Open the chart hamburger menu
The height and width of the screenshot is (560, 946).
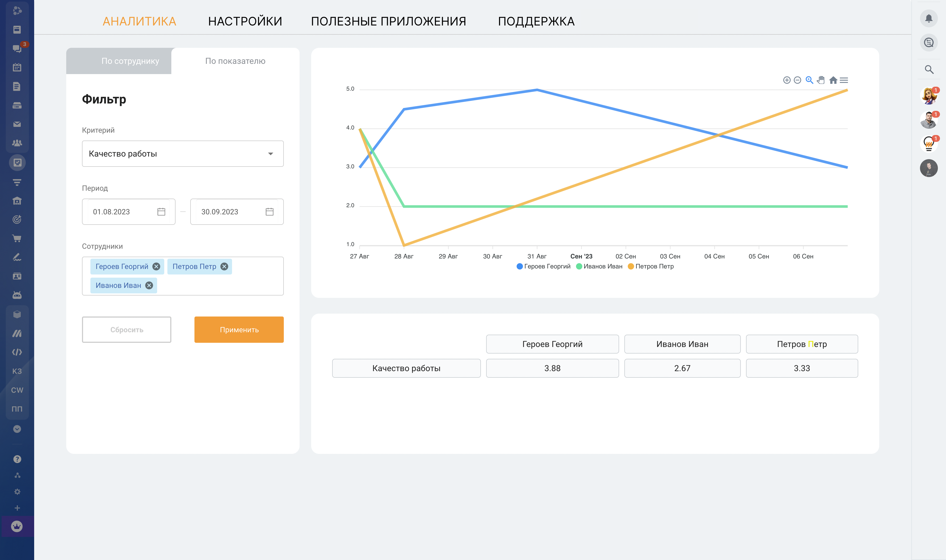click(844, 80)
